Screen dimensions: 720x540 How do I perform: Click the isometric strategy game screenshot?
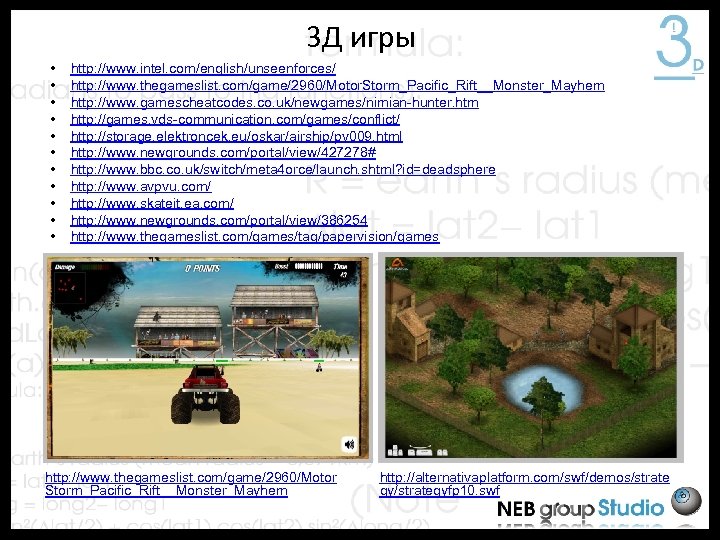pos(531,358)
